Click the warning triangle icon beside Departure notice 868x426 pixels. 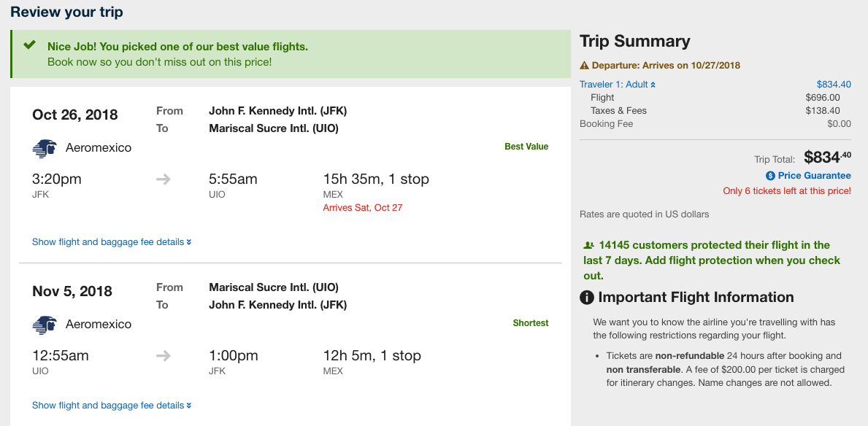click(584, 65)
